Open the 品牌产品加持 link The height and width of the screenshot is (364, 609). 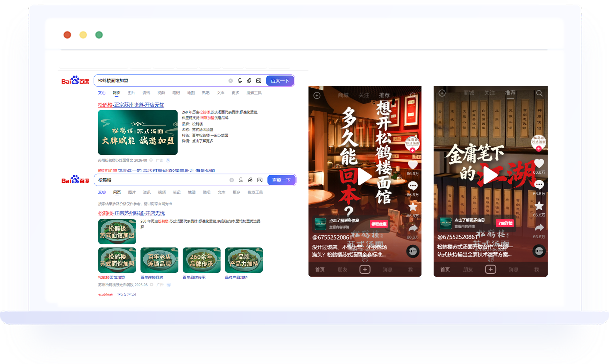click(236, 277)
